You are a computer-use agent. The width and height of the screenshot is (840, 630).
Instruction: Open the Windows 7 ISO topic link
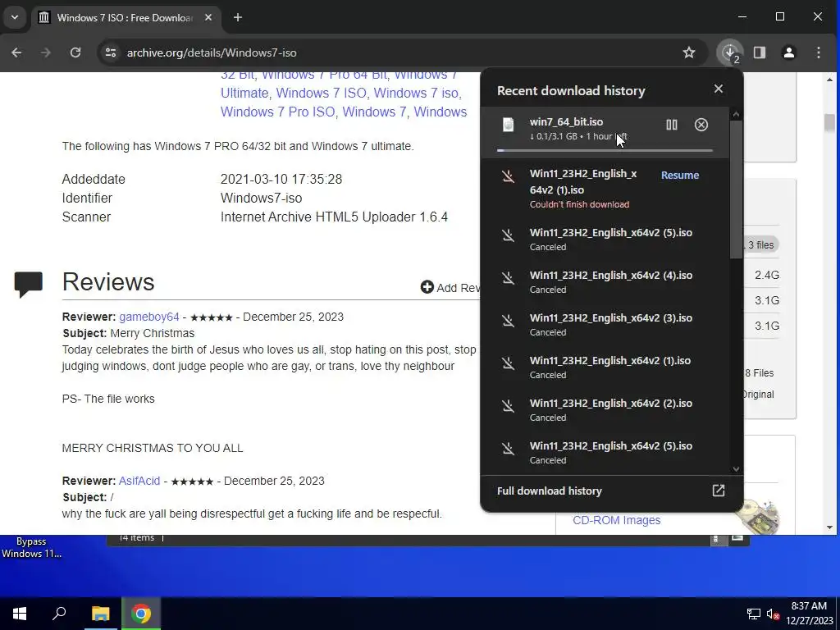[x=322, y=93]
